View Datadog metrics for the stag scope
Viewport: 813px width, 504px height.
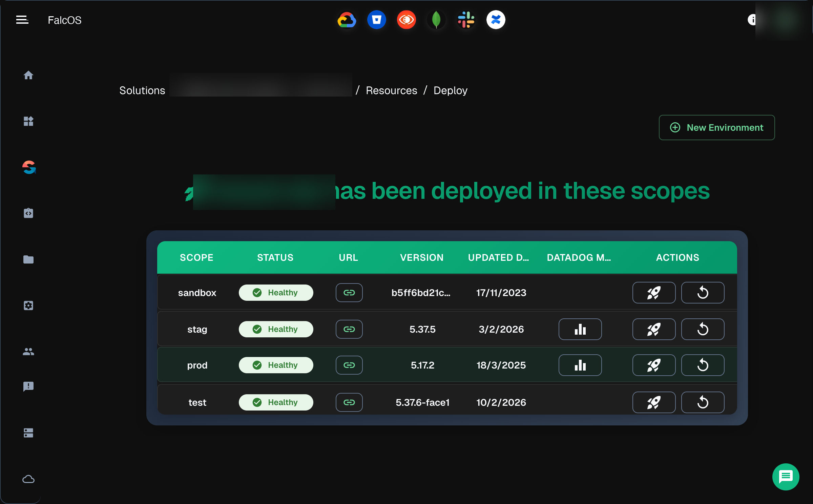pos(580,329)
